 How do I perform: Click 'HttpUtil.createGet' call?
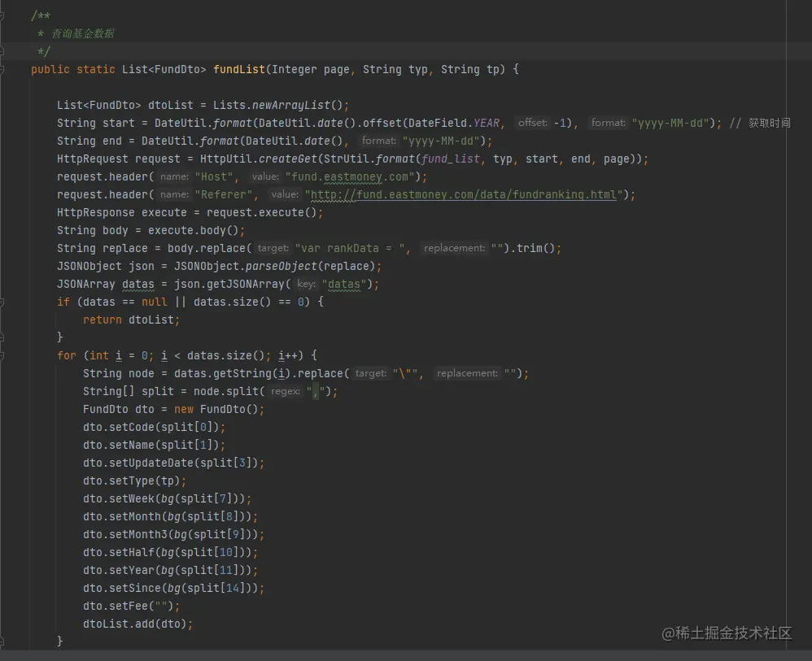point(259,159)
